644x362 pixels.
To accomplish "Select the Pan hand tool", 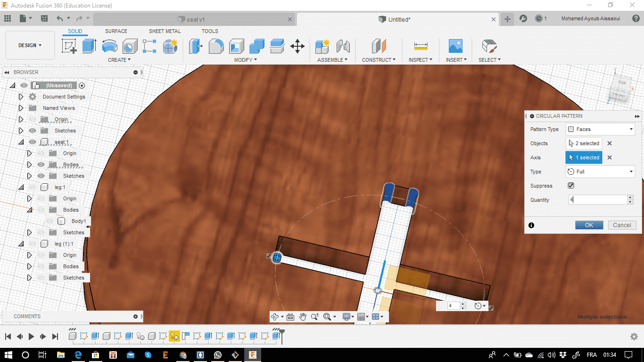I will coord(303,317).
